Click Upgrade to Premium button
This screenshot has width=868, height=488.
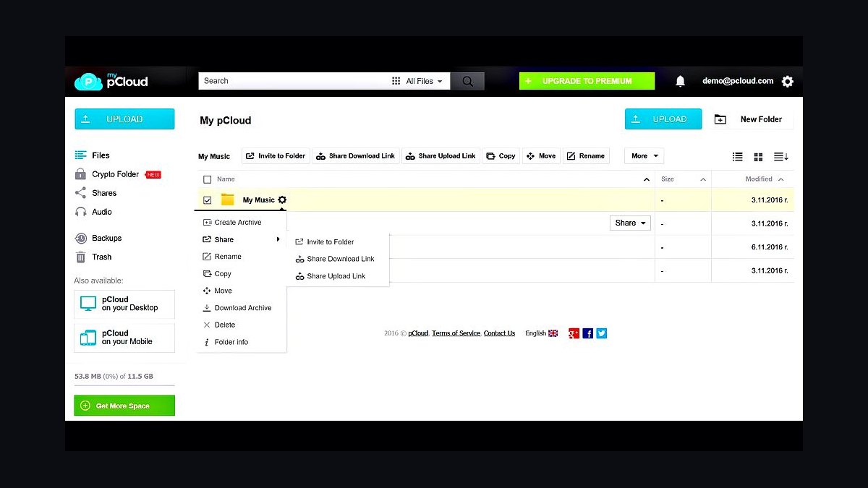pyautogui.click(x=587, y=81)
